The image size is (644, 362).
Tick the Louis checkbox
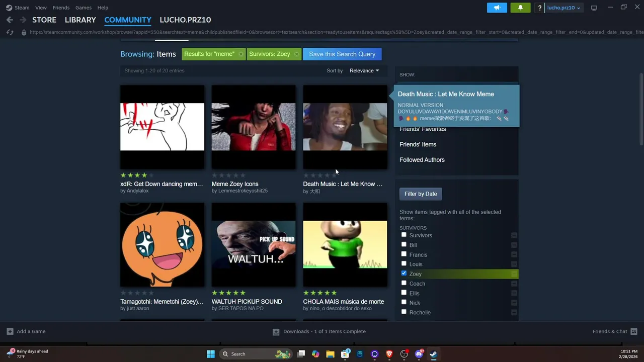[x=404, y=263]
